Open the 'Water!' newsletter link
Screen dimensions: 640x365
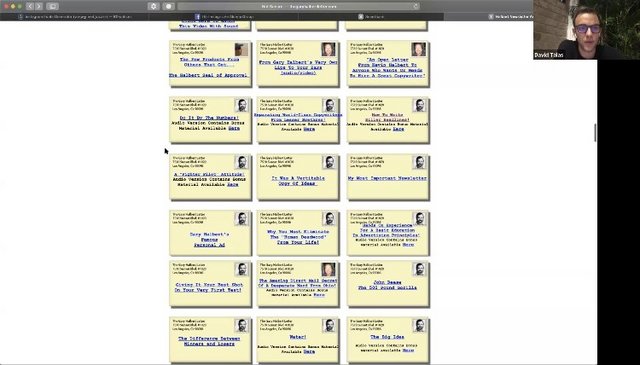[298, 337]
